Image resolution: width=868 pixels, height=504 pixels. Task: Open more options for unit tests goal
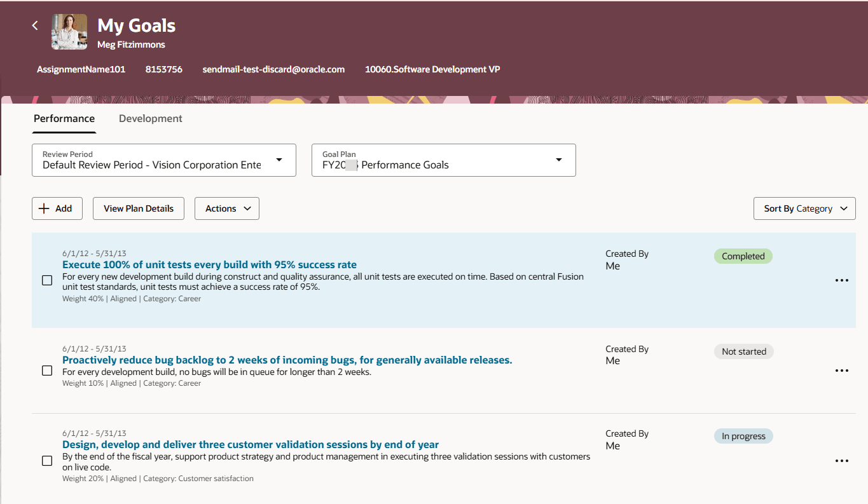[x=841, y=280]
